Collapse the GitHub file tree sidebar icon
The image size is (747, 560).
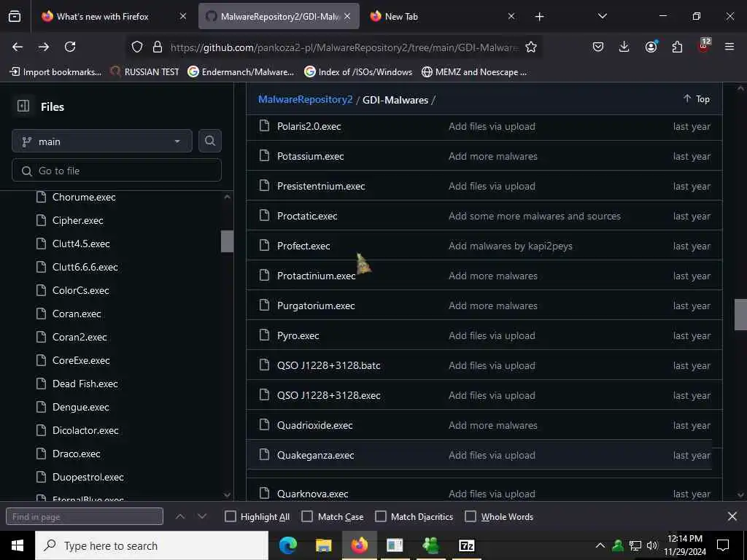tap(23, 106)
